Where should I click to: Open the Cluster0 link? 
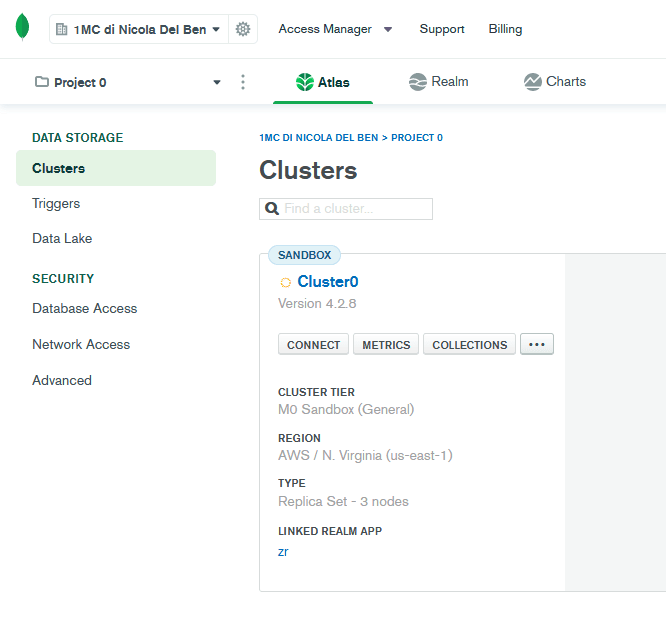pos(327,282)
